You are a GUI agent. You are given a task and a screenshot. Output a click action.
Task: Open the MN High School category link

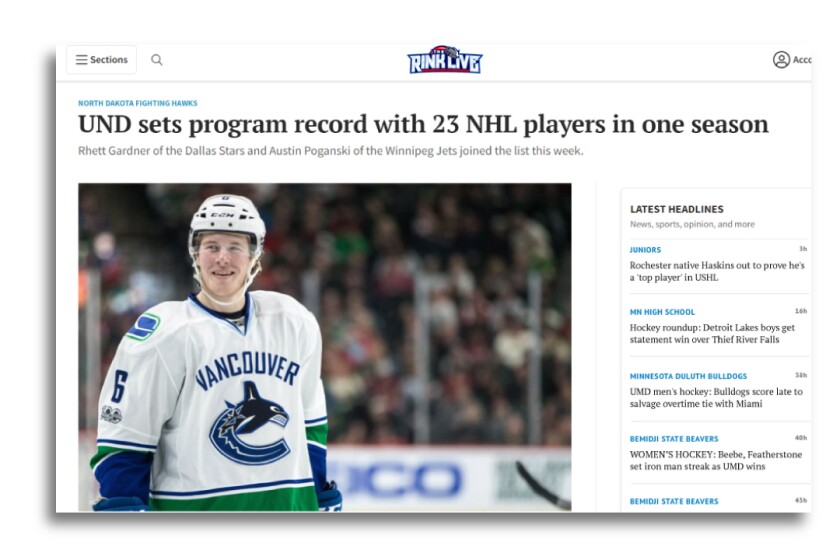662,312
